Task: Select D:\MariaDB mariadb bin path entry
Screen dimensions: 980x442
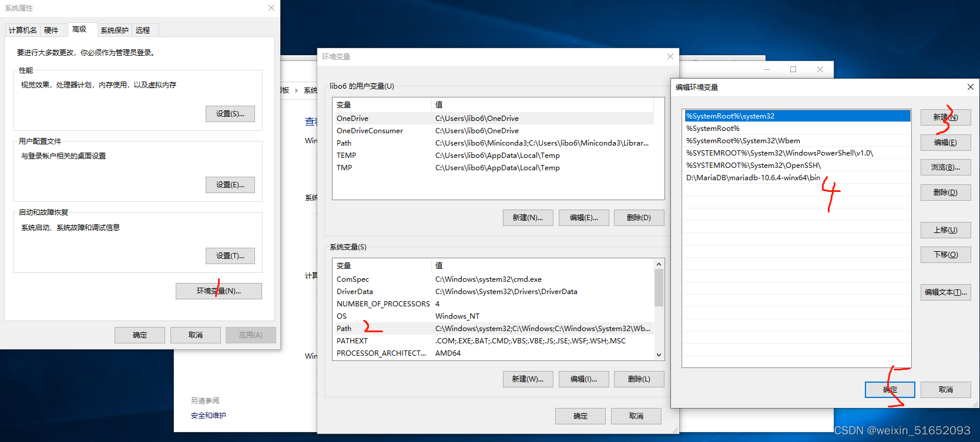Action: [x=797, y=178]
